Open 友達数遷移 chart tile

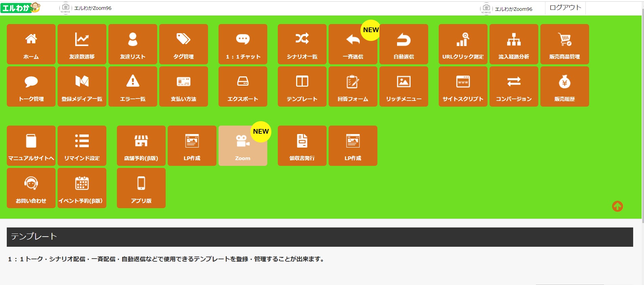[82, 44]
